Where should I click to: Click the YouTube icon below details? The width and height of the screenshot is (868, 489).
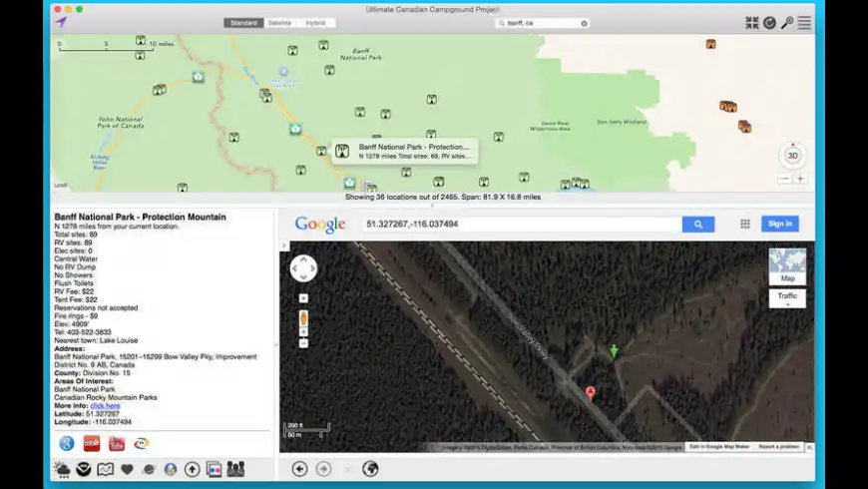[117, 443]
